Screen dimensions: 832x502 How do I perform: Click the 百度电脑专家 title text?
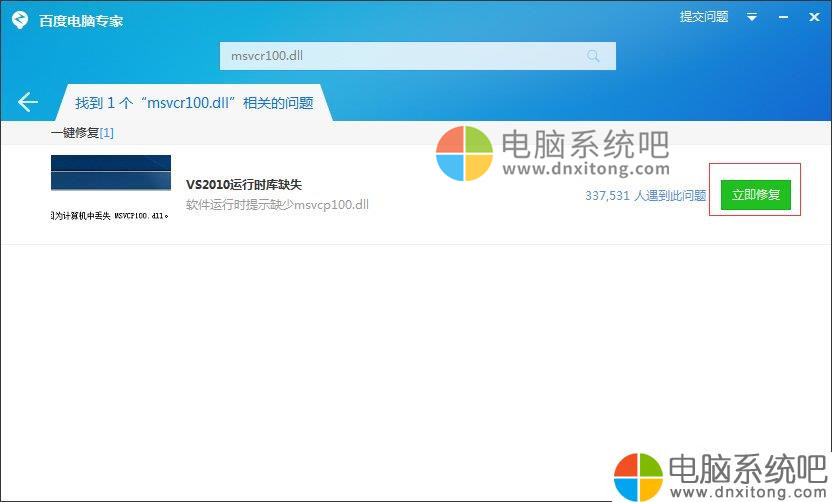pos(81,21)
